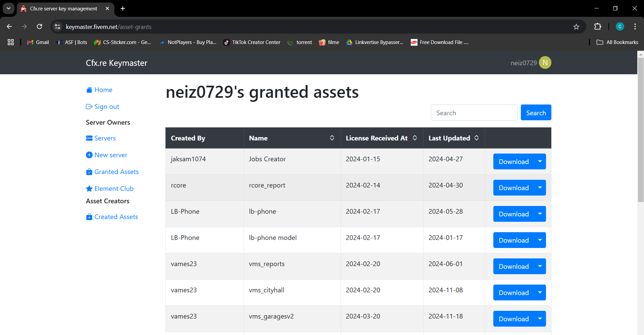
Task: Open New server page
Action: click(111, 155)
